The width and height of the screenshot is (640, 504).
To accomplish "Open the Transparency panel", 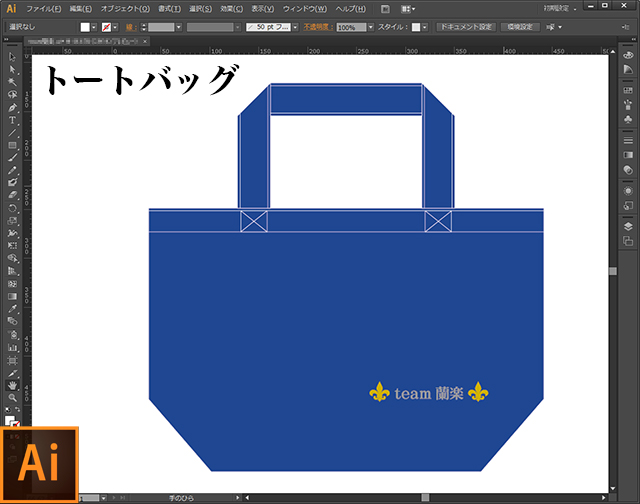I will click(628, 169).
